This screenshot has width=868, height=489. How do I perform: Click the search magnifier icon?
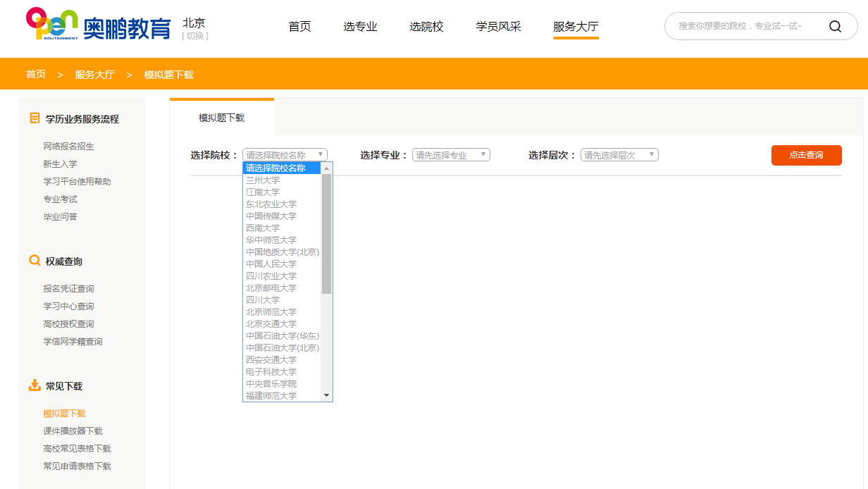pyautogui.click(x=835, y=26)
